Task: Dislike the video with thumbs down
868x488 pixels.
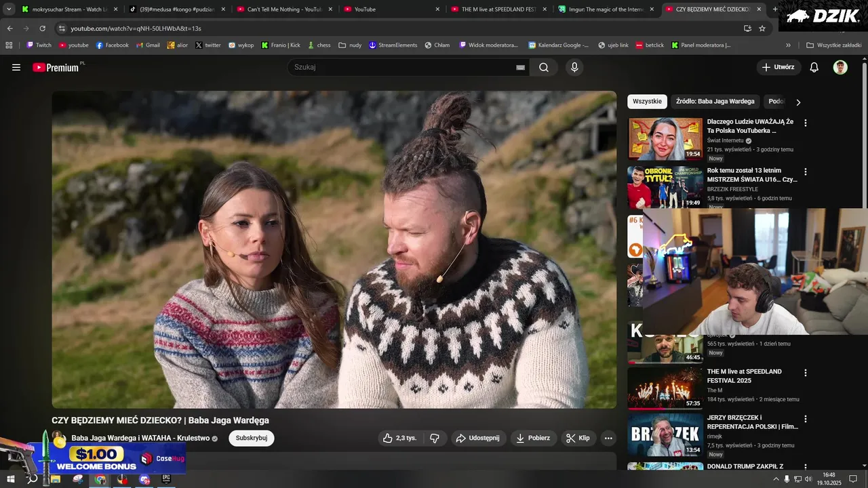Action: 435,438
